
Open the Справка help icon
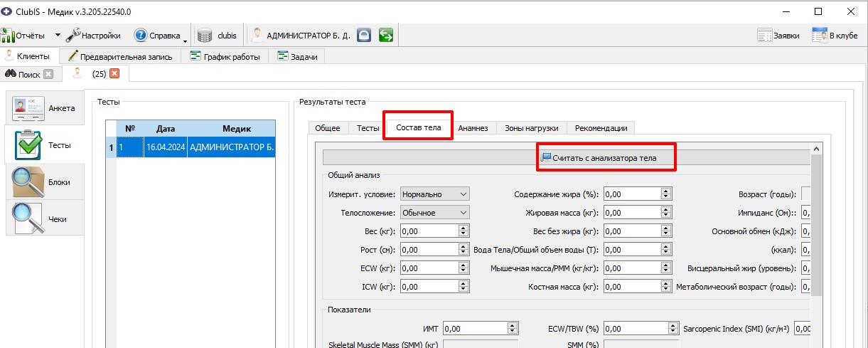pyautogui.click(x=141, y=36)
